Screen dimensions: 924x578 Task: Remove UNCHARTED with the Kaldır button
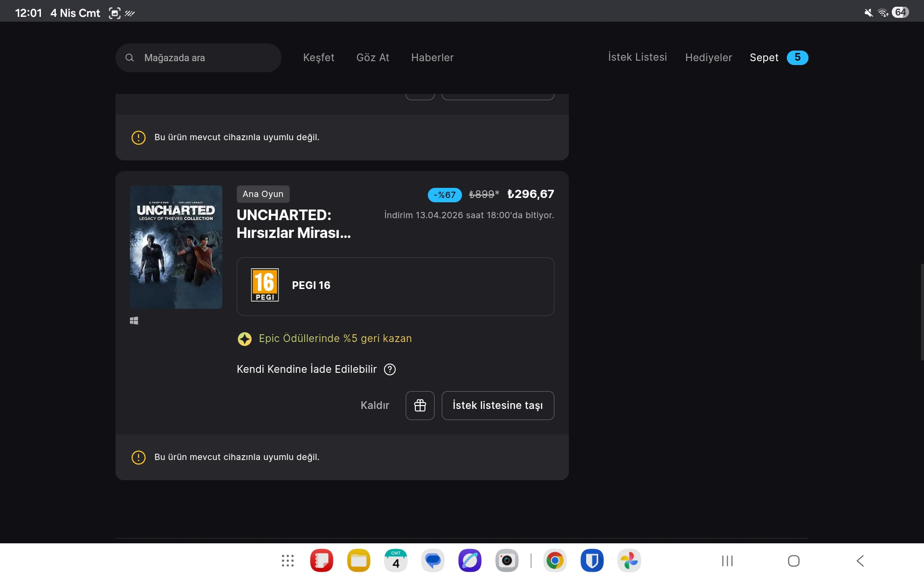(375, 406)
